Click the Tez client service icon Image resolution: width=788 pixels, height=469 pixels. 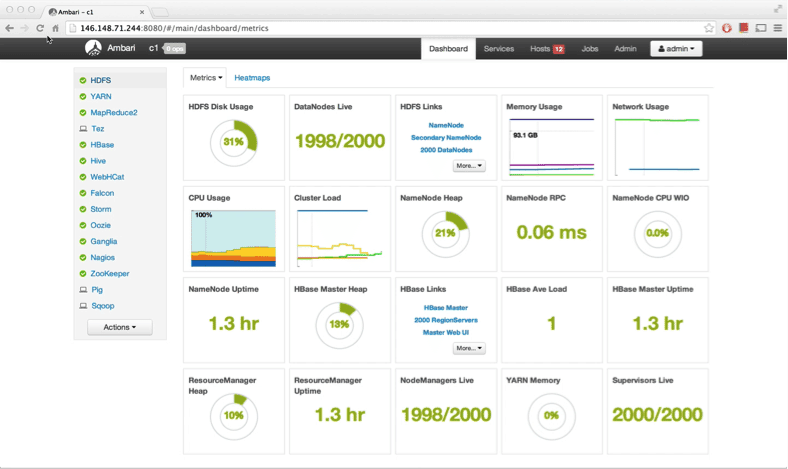(83, 129)
